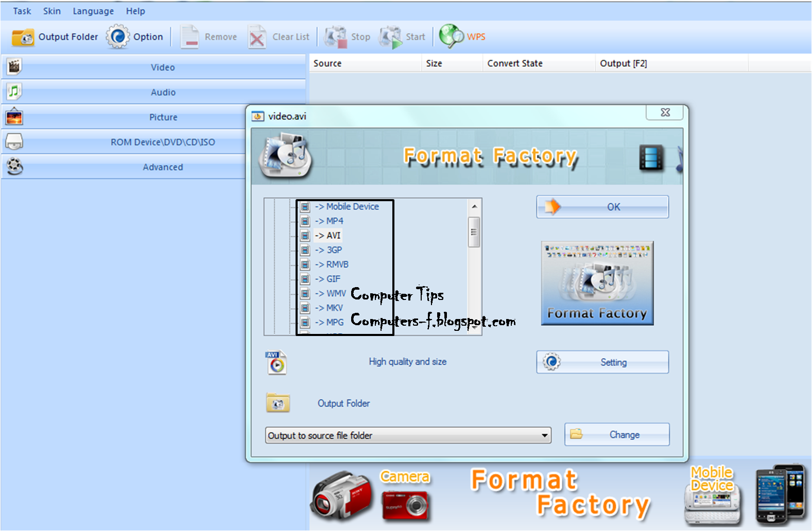Screen dimensions: 812x531
Task: Select -> RMVB in format list
Action: 332,264
